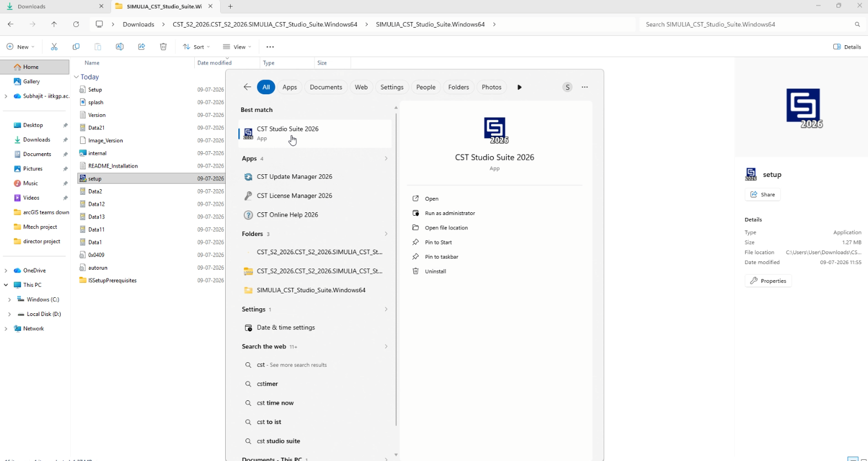Viewport: 868px width, 461px height.
Task: Add a new Explorer tab
Action: tap(231, 7)
